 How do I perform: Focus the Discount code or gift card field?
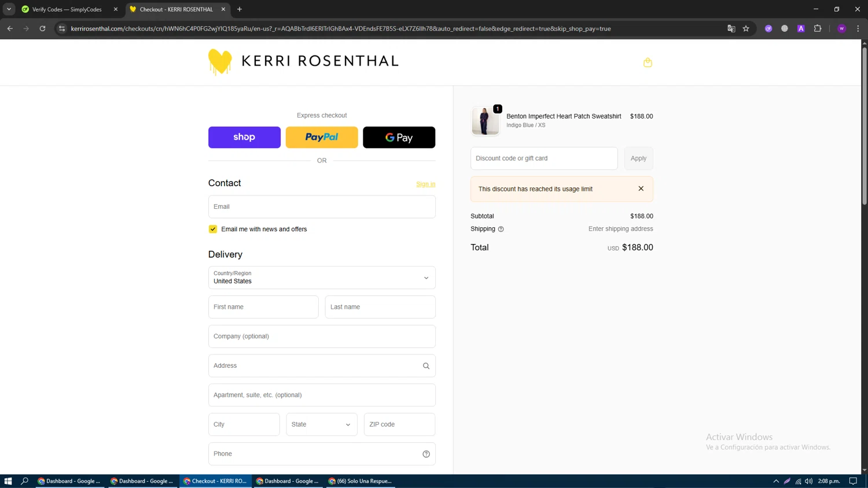(544, 158)
